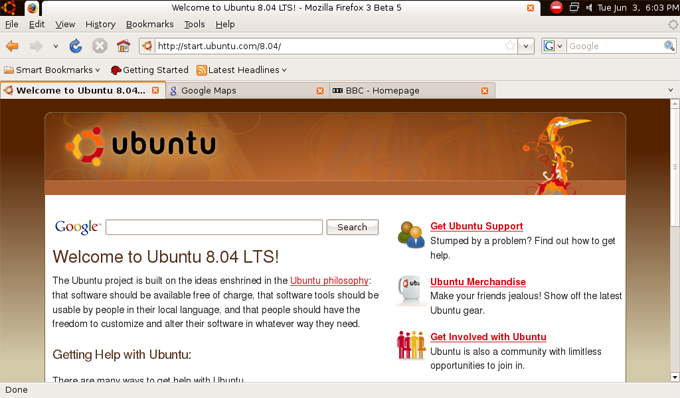Click the magnifier search icon in search box
The height and width of the screenshot is (398, 680).
[x=669, y=46]
